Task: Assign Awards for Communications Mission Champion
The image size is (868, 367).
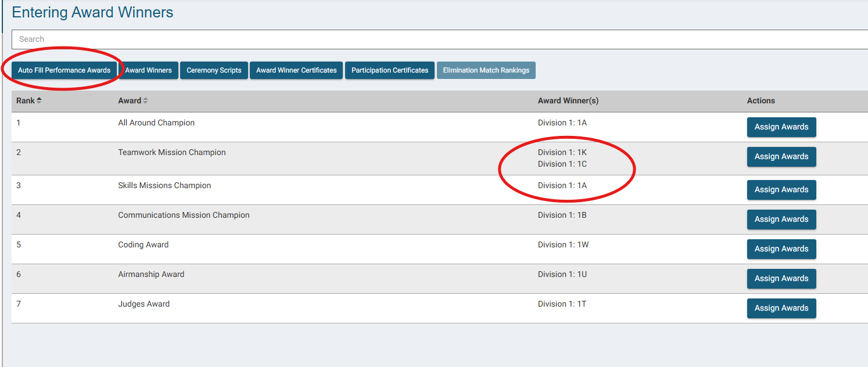Action: (x=781, y=220)
